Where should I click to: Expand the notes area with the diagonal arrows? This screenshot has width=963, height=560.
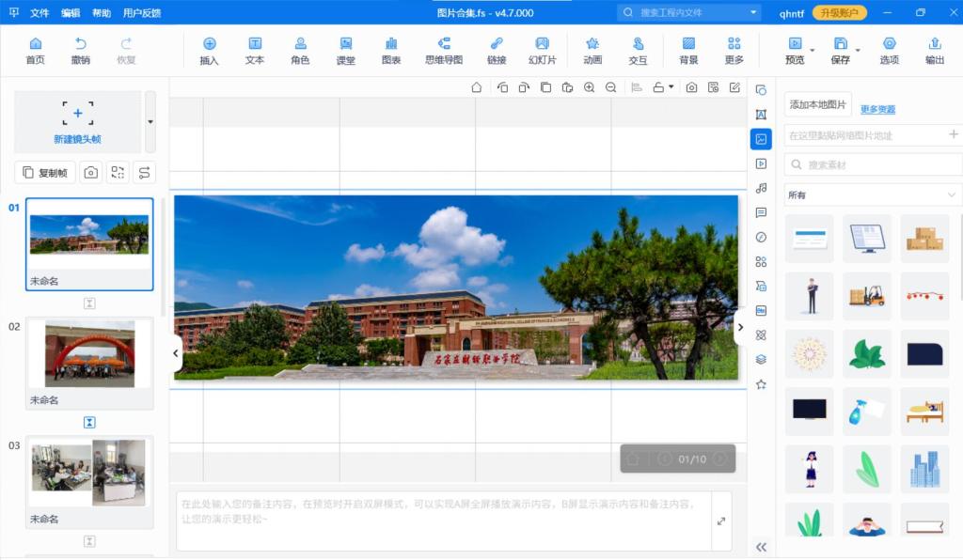pyautogui.click(x=721, y=521)
